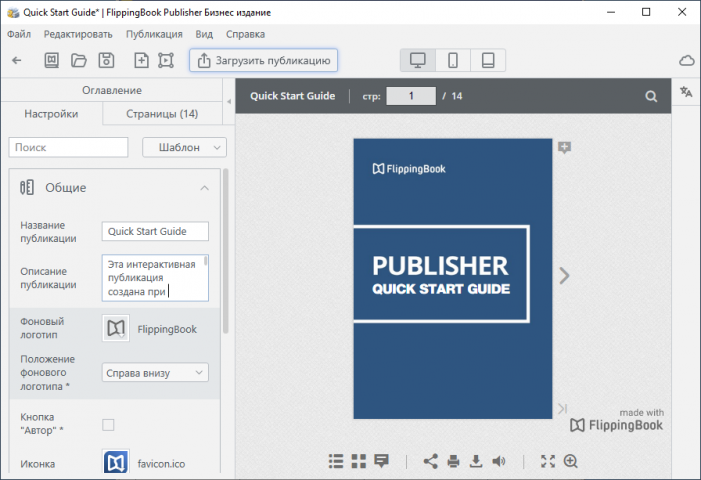Click the zoom in magnifier icon
This screenshot has width=701, height=480.
click(571, 461)
